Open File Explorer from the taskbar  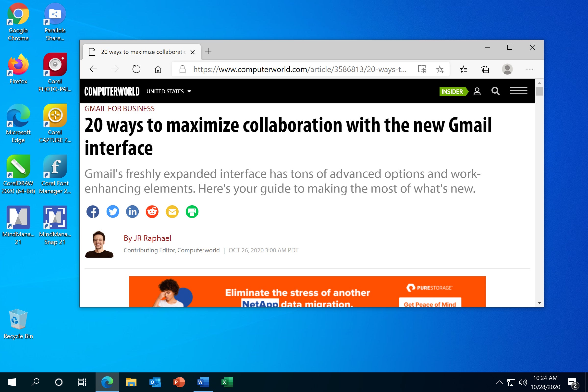pyautogui.click(x=131, y=382)
